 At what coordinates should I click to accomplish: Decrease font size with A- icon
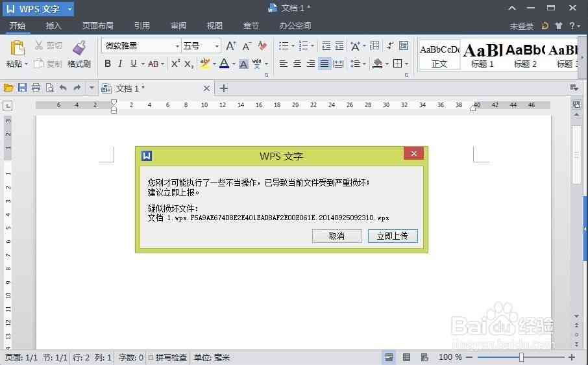click(x=247, y=46)
